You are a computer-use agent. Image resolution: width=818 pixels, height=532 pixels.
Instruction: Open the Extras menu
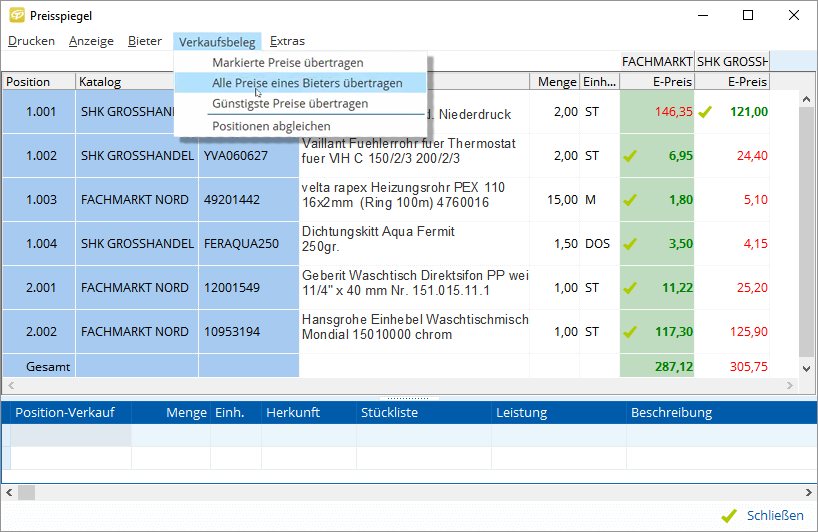[287, 41]
